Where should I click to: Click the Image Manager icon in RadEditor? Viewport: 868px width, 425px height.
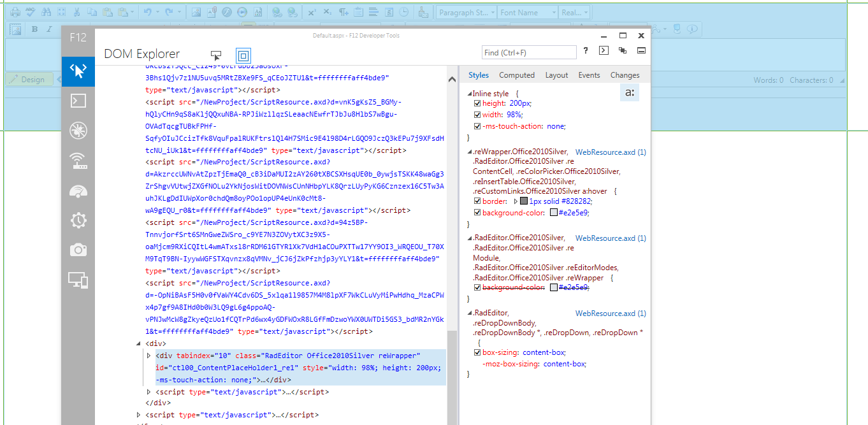click(196, 12)
